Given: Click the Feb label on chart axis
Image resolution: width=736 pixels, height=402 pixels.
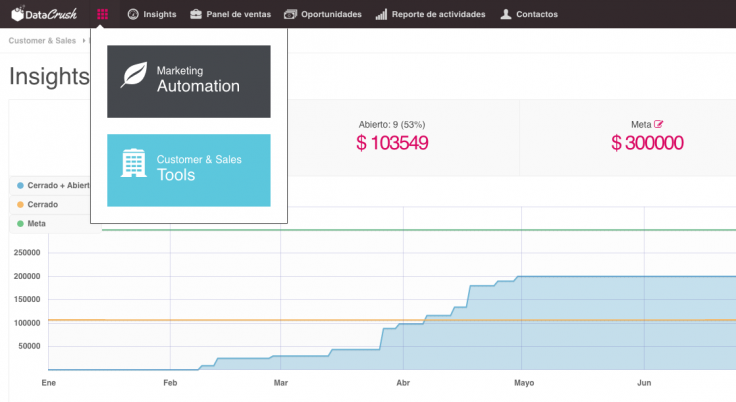Looking at the screenshot, I should click(x=170, y=383).
